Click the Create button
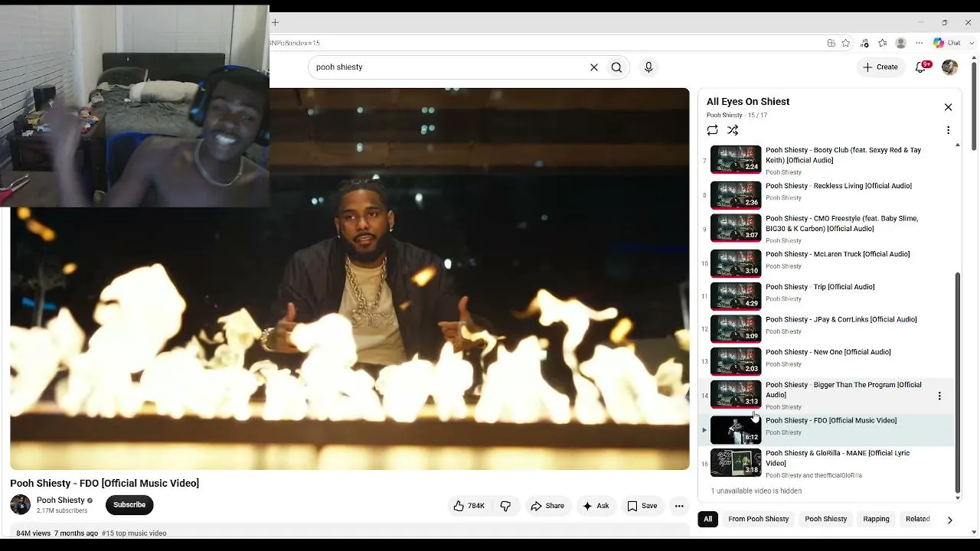The height and width of the screenshot is (551, 980). coord(880,67)
